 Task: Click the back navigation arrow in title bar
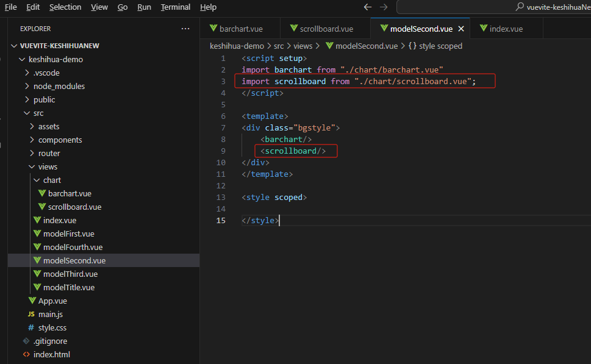click(x=367, y=7)
